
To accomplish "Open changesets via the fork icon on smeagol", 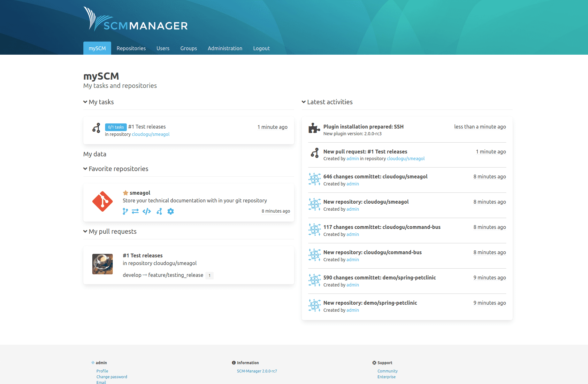I will (x=159, y=211).
